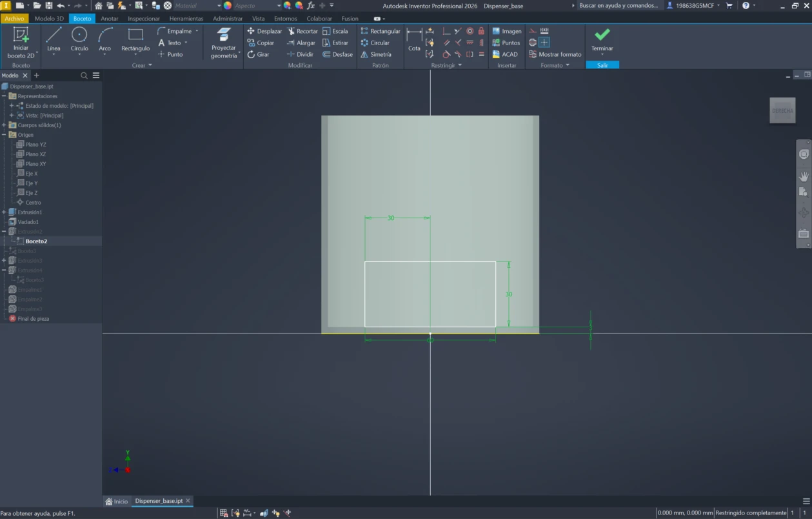The height and width of the screenshot is (519, 812).
Task: Insert an ACAD file
Action: click(505, 54)
